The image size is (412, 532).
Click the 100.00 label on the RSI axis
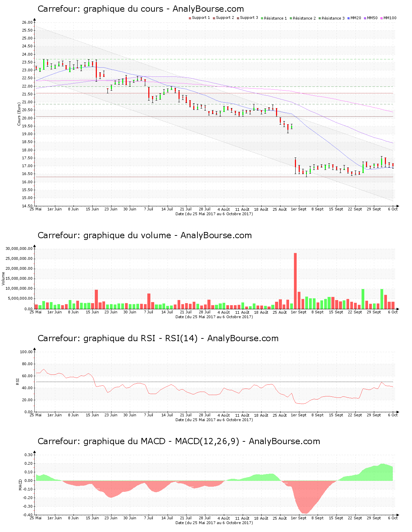(26, 352)
